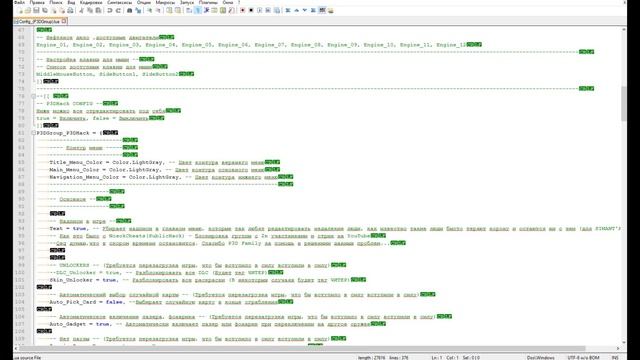The width and height of the screenshot is (640, 360).
Task: Open the Опции menu
Action: [x=144, y=2]
